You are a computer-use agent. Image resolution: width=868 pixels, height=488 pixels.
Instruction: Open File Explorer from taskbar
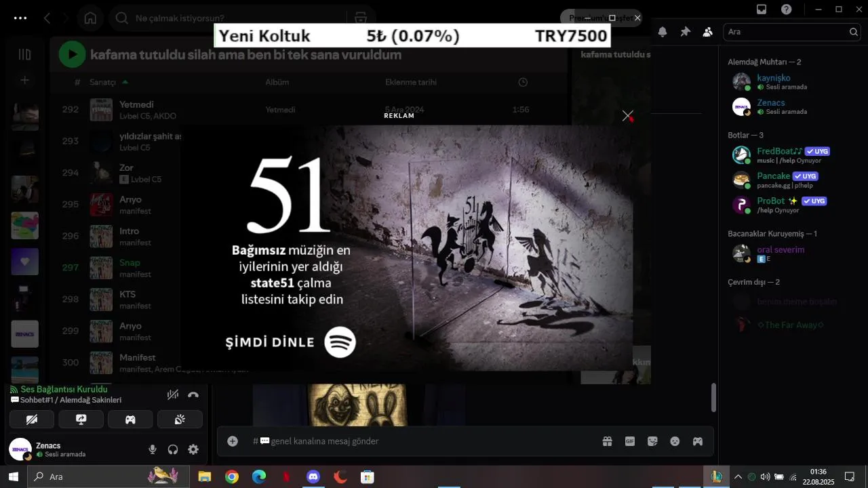coord(204,476)
